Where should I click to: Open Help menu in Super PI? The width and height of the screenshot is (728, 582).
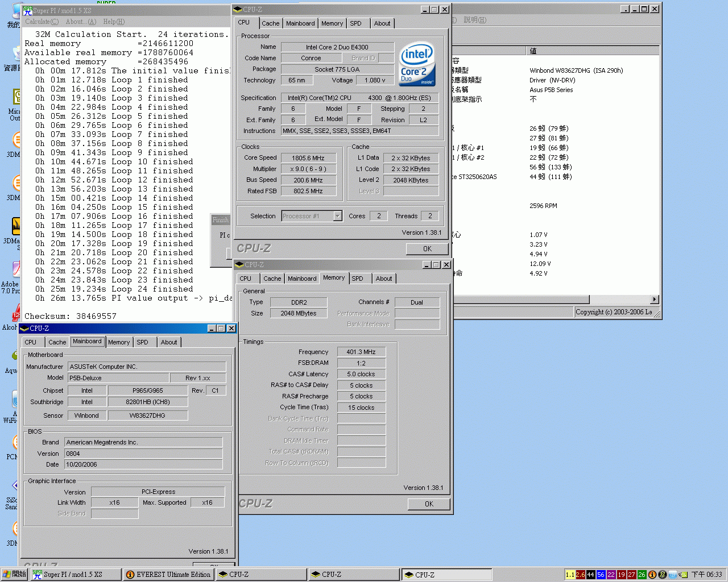(113, 22)
